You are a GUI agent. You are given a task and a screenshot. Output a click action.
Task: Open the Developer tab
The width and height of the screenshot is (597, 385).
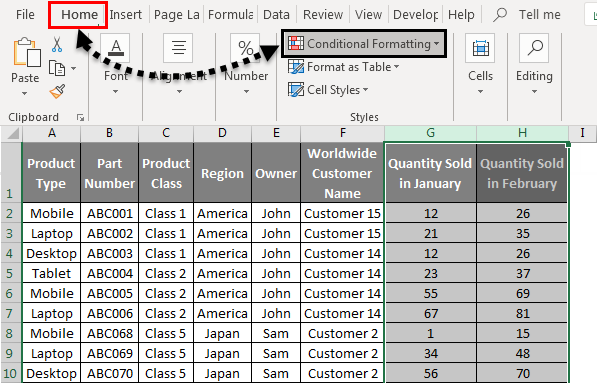click(415, 15)
